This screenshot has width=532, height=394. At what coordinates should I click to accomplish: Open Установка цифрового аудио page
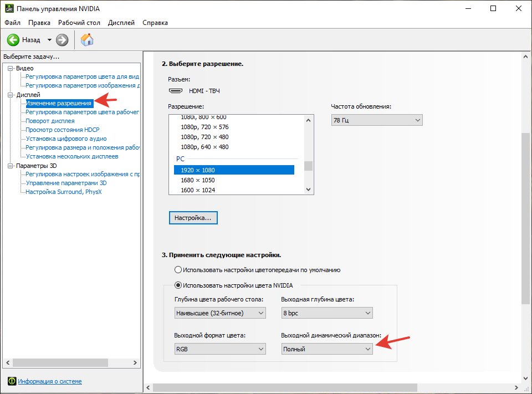[66, 139]
